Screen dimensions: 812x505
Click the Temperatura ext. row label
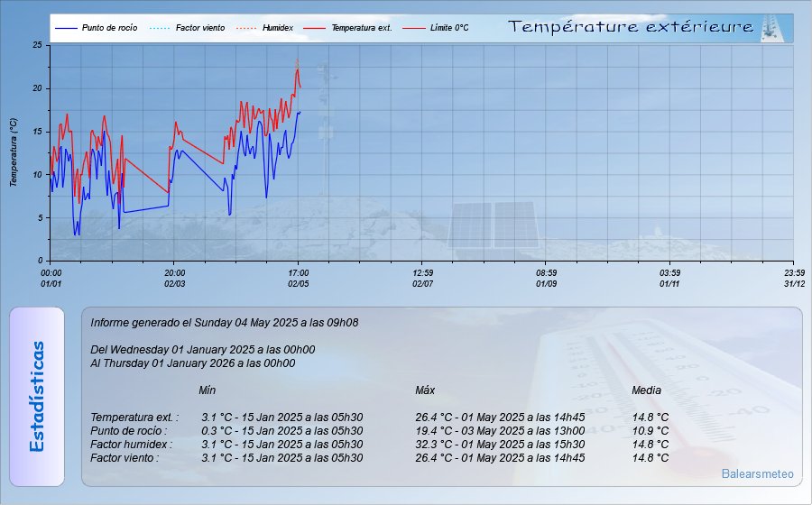click(x=134, y=417)
